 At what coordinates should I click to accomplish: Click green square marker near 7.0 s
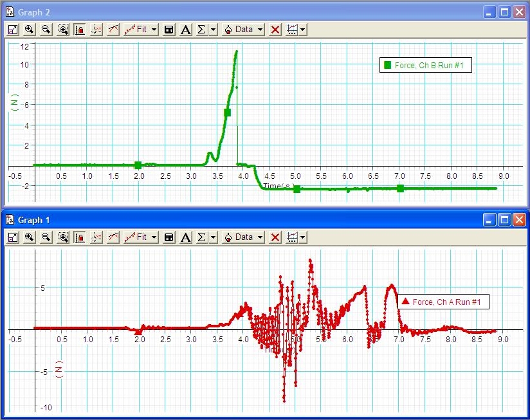400,188
